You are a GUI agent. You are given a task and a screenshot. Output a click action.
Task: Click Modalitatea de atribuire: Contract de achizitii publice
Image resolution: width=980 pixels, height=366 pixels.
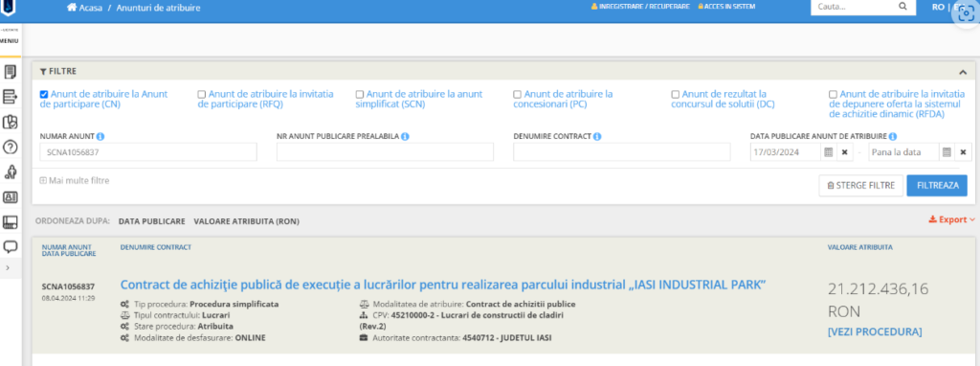pos(467,304)
